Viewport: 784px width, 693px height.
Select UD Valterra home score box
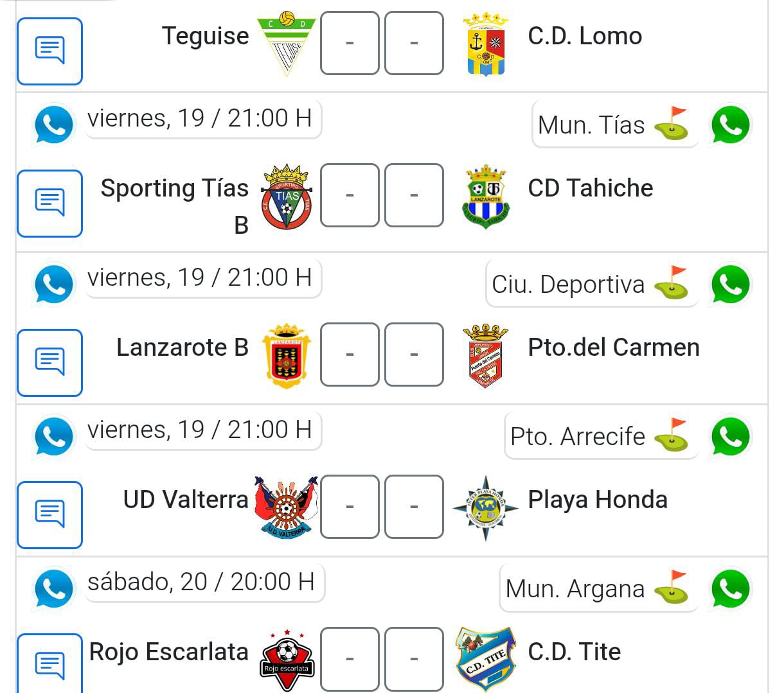(350, 507)
